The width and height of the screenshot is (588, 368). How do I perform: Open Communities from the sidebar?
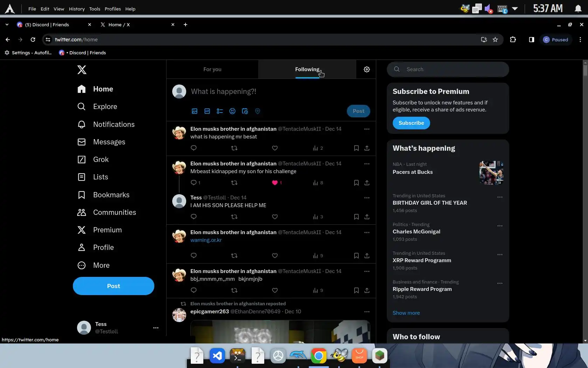(107, 212)
